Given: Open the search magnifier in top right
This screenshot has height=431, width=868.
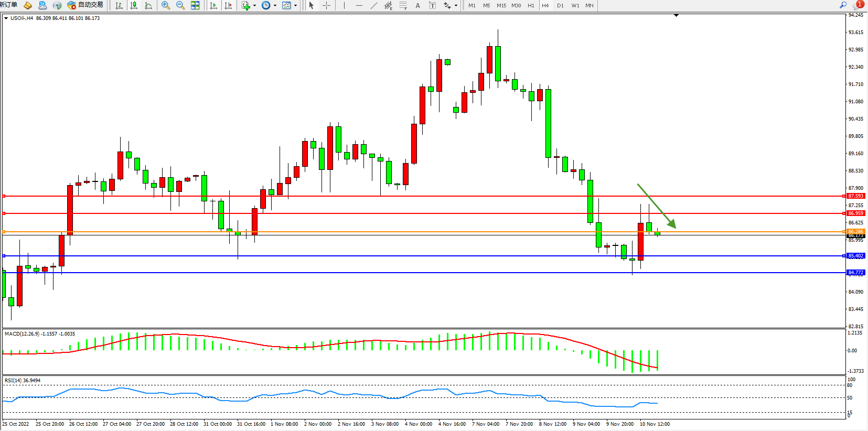Looking at the screenshot, I should [843, 5].
